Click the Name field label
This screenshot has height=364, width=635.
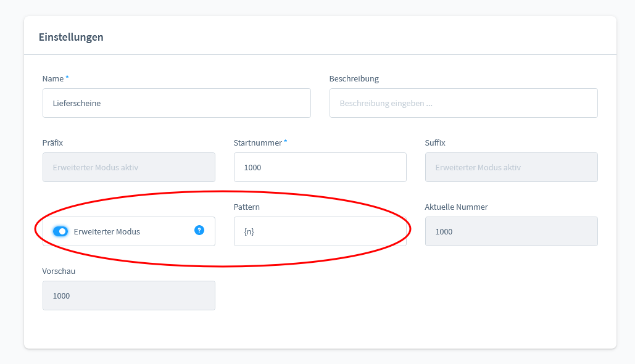tap(53, 78)
